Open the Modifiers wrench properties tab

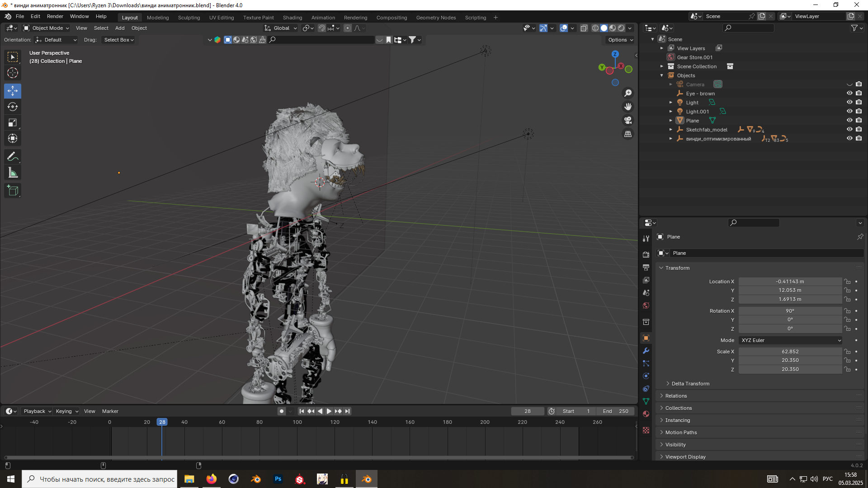pos(646,351)
